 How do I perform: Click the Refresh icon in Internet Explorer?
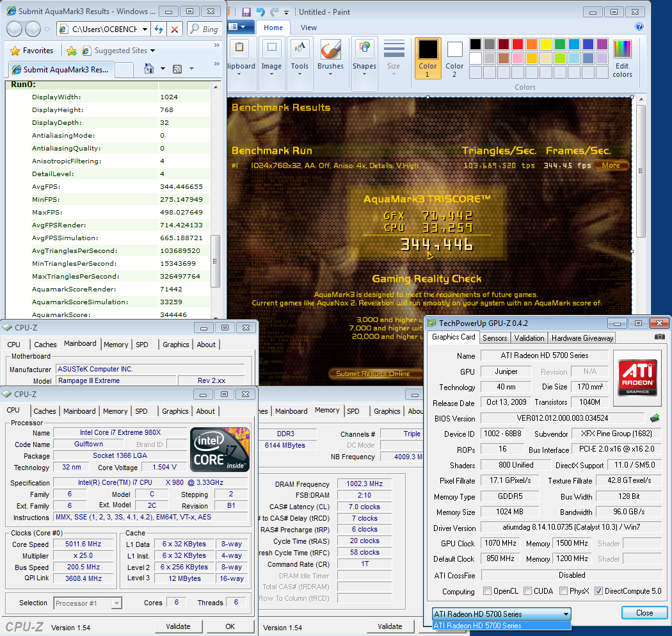(159, 29)
